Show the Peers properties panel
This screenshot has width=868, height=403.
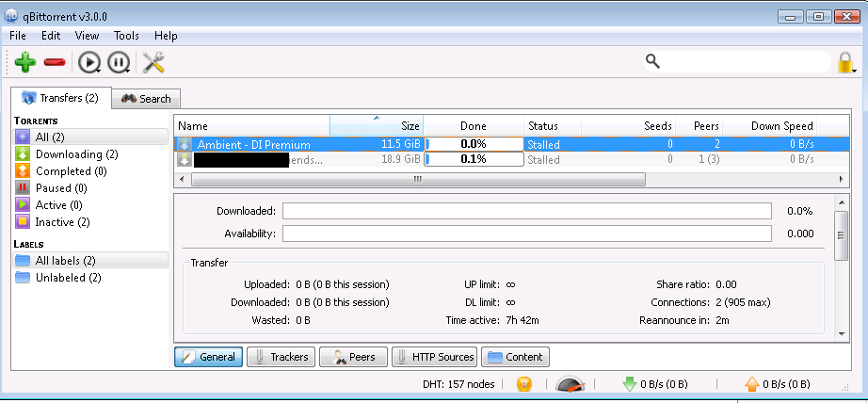point(353,357)
